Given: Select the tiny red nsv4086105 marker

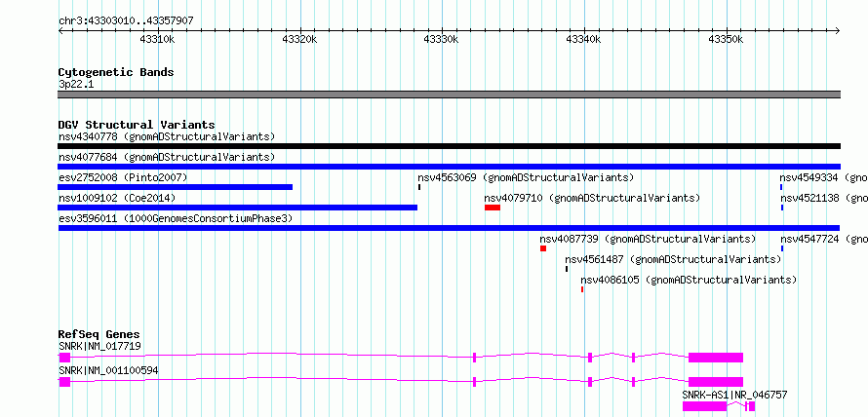Looking at the screenshot, I should coord(582,289).
